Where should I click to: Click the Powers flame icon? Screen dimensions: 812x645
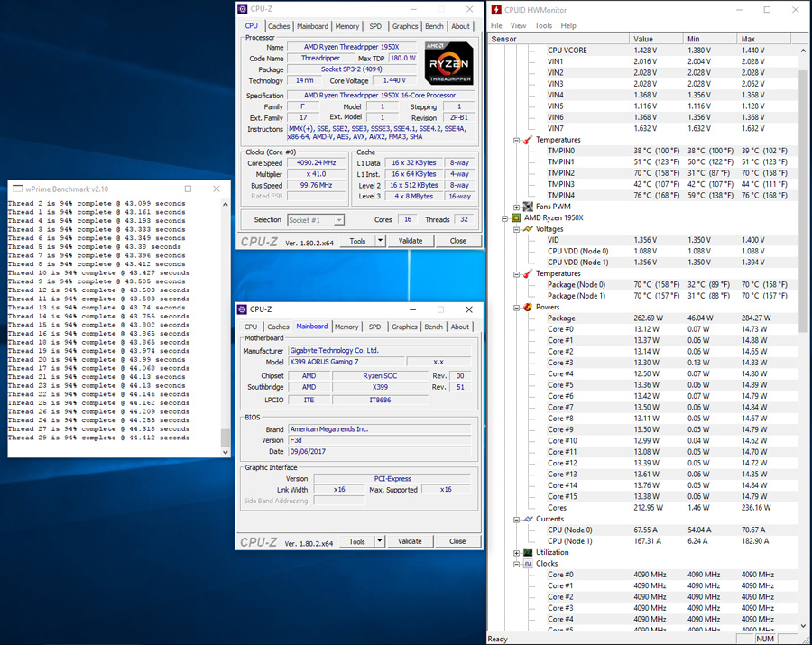(x=528, y=307)
